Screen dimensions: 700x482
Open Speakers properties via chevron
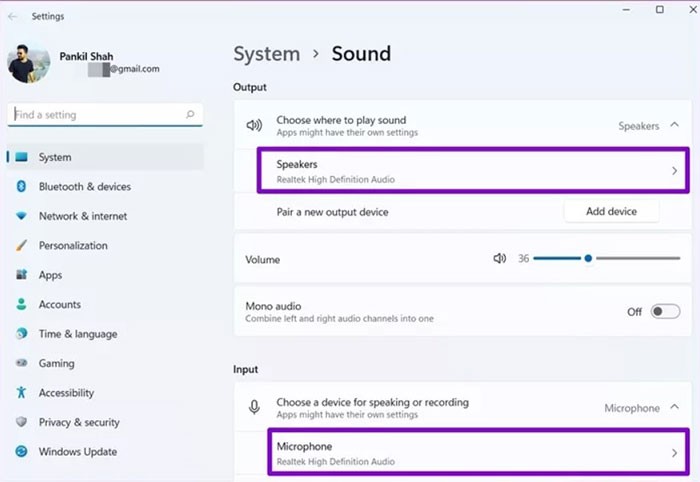674,171
